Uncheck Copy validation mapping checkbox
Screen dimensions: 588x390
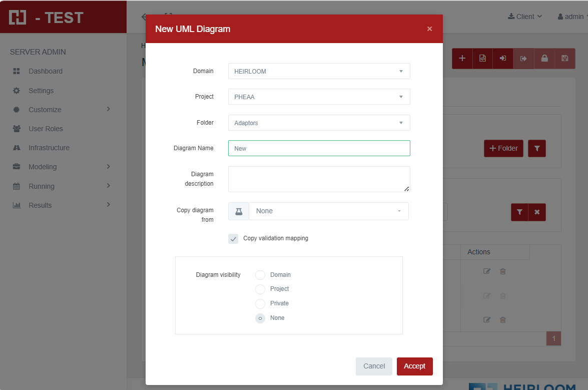coord(233,239)
